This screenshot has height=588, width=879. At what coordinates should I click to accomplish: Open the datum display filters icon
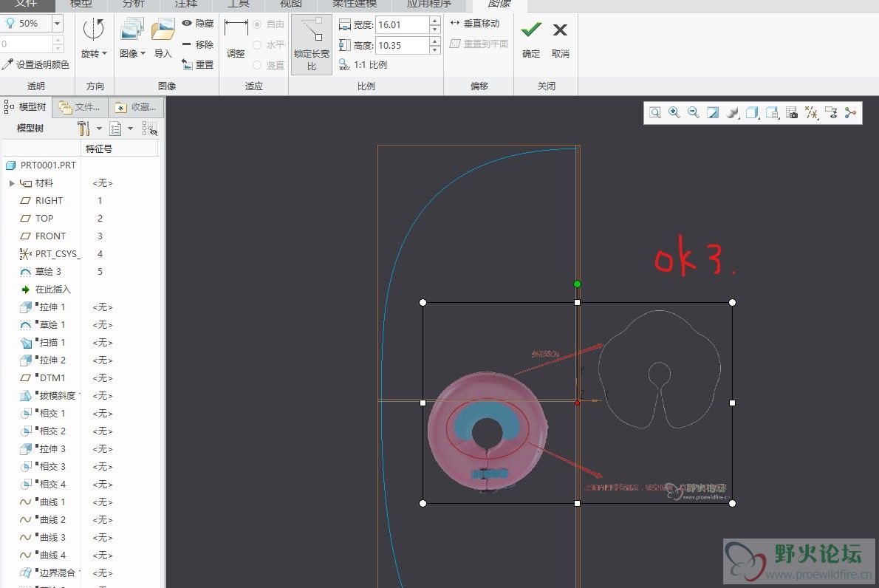coord(811,113)
